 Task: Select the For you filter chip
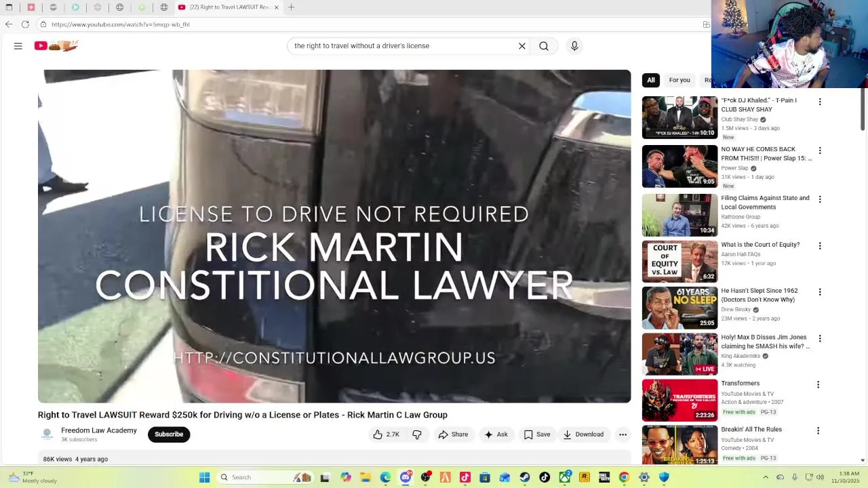[679, 80]
